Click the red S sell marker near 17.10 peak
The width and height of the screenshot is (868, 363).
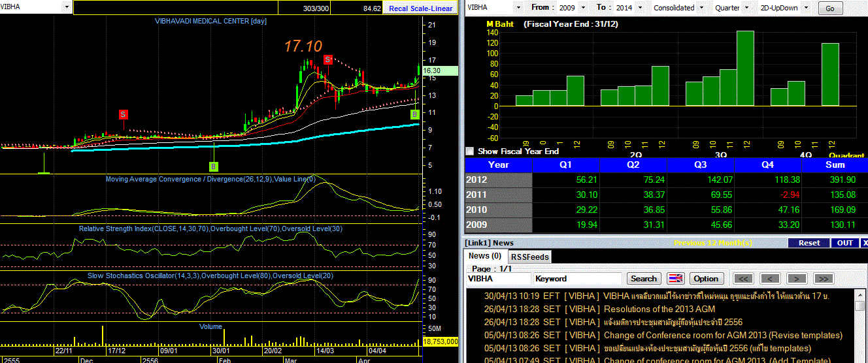[x=329, y=60]
